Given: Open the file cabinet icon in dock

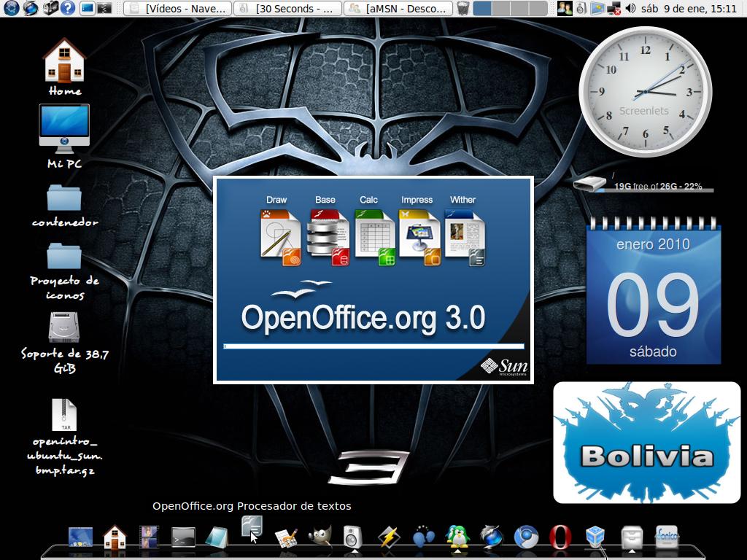Looking at the screenshot, I should 632,537.
